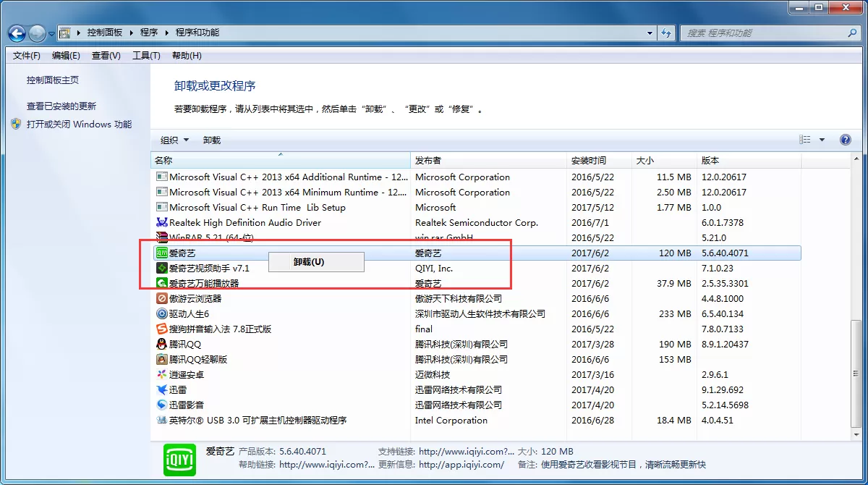Click the 英特尔 USB 3.0 driver icon
Screen dimensions: 868x485
click(162, 421)
